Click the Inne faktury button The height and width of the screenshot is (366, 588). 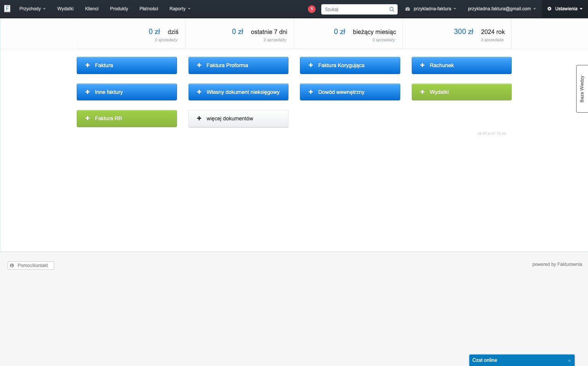(127, 92)
